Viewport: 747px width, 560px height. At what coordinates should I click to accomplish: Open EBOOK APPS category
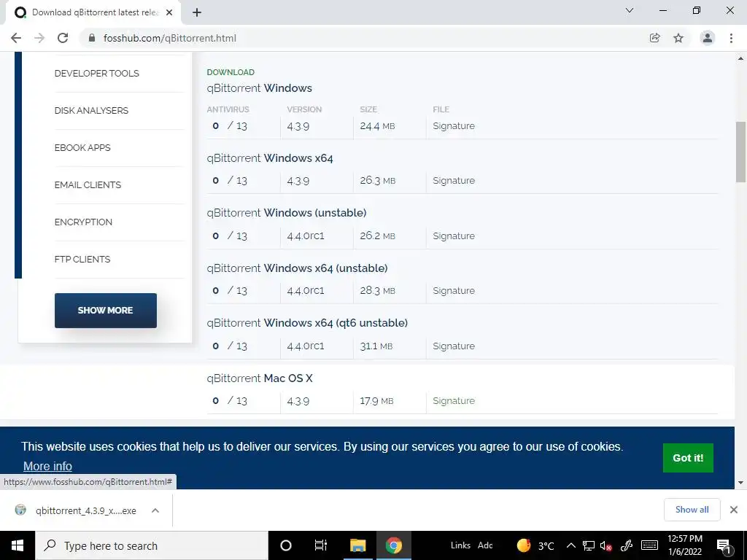tap(82, 147)
